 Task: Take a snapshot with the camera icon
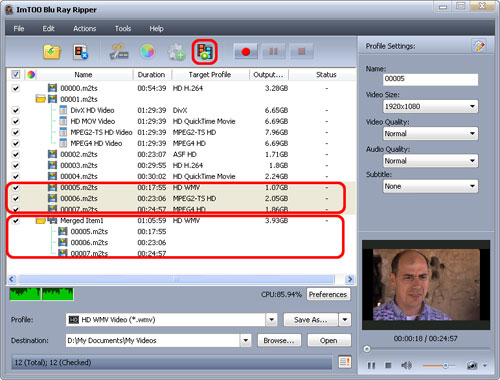pyautogui.click(x=472, y=366)
